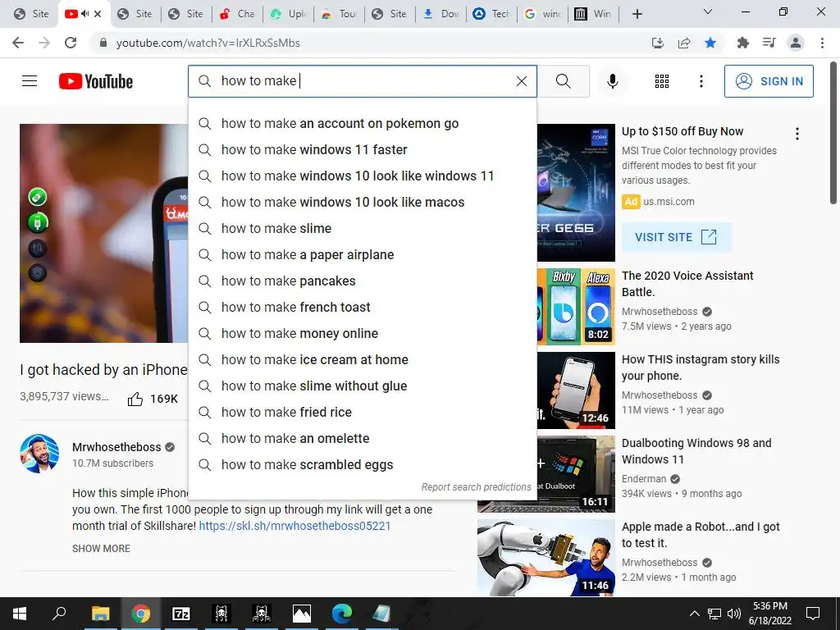Open Mrwhosetheboss channel avatar

pyautogui.click(x=39, y=453)
